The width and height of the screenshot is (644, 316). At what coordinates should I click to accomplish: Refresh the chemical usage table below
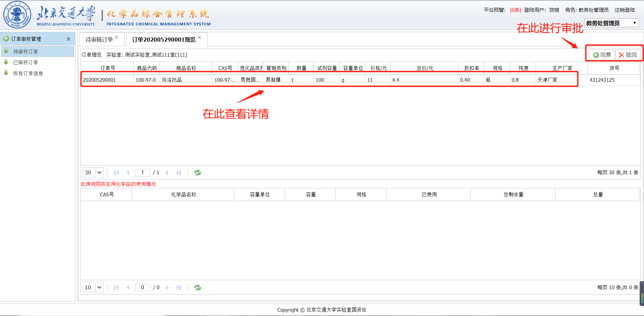pos(198,288)
